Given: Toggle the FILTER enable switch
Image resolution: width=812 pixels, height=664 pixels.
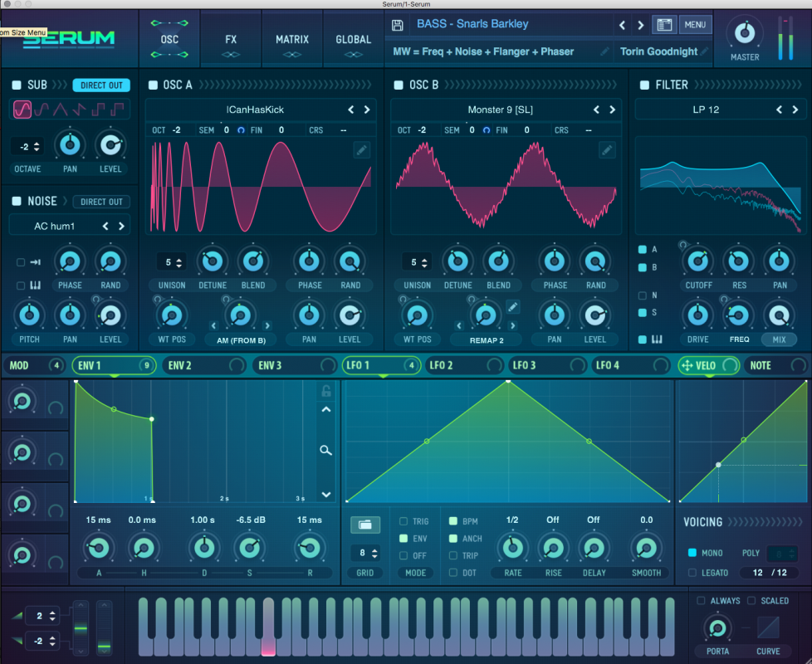Looking at the screenshot, I should [x=644, y=85].
